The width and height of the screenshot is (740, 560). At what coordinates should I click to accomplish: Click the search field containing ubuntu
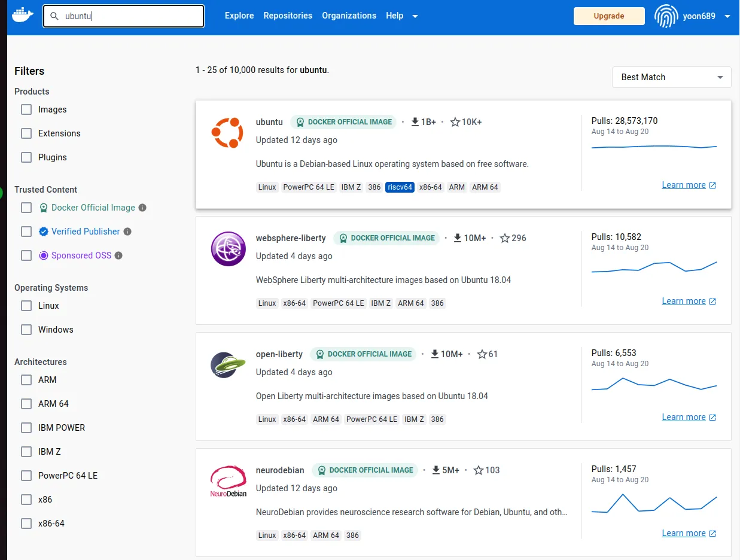[123, 16]
